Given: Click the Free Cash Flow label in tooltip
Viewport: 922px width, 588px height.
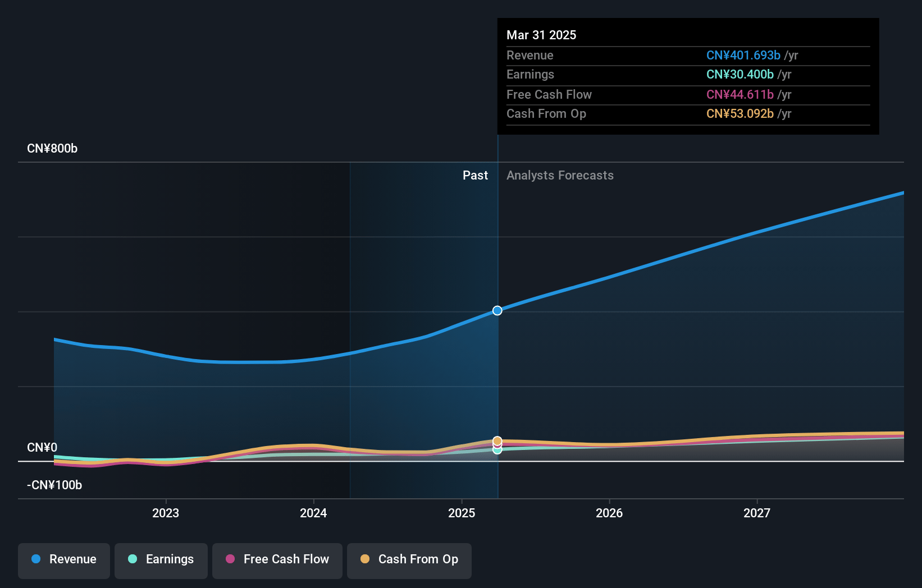Looking at the screenshot, I should pyautogui.click(x=549, y=95).
